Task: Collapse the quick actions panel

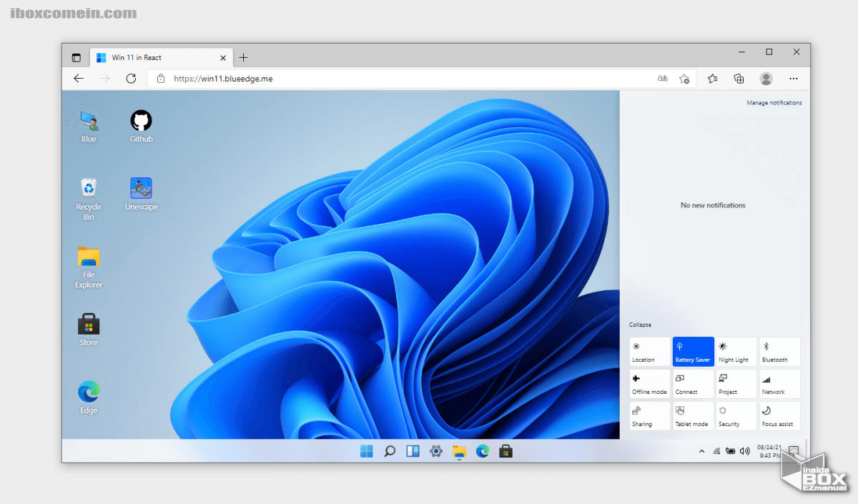Action: tap(640, 325)
